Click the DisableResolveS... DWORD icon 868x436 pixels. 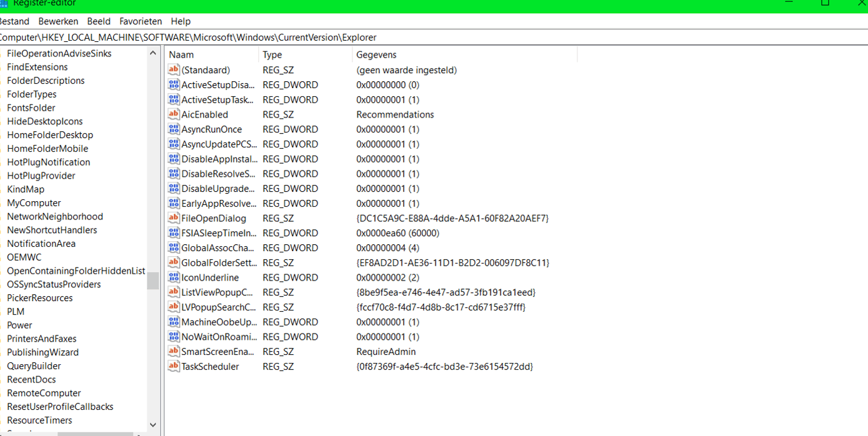tap(174, 174)
